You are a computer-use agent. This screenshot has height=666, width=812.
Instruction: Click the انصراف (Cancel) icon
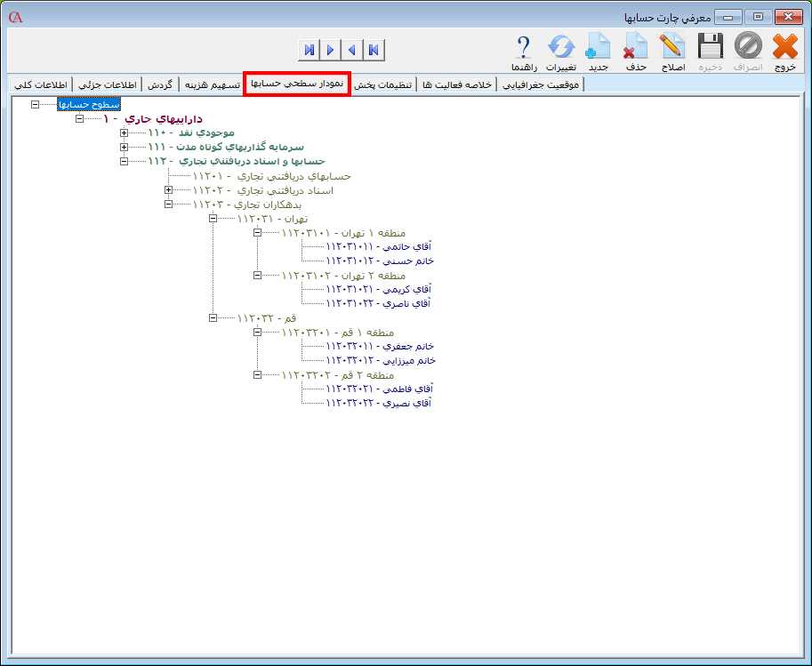click(x=748, y=47)
